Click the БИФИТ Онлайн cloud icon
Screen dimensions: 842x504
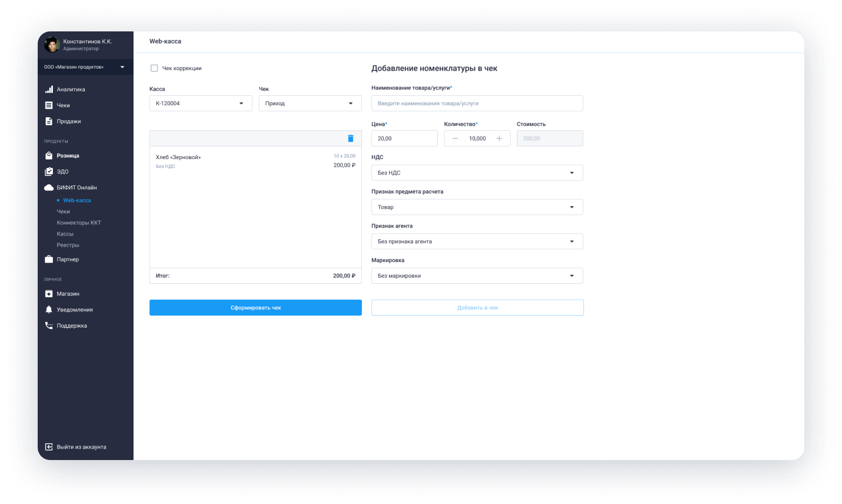(49, 187)
